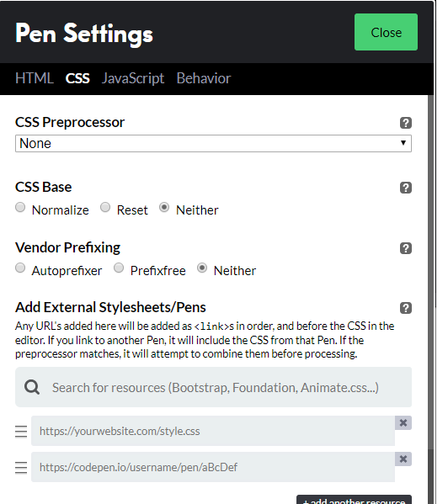Grab the reorder handle of first resource
448x504 pixels.
[21, 432]
